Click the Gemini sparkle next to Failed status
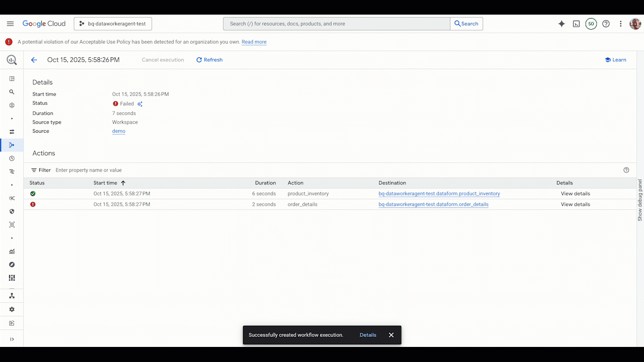Viewport: 644px width, 362px height. [x=140, y=104]
